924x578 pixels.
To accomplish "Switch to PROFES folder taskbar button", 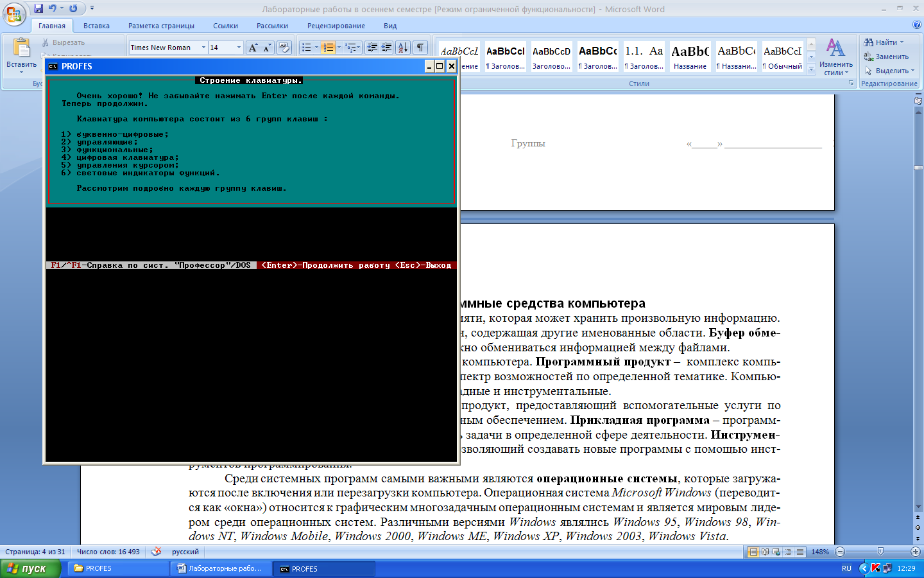I will 117,568.
